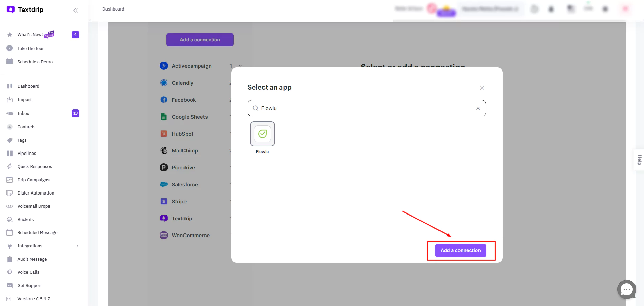Image resolution: width=644 pixels, height=306 pixels.
Task: Click the Integrations plug icon
Action: click(x=9, y=246)
